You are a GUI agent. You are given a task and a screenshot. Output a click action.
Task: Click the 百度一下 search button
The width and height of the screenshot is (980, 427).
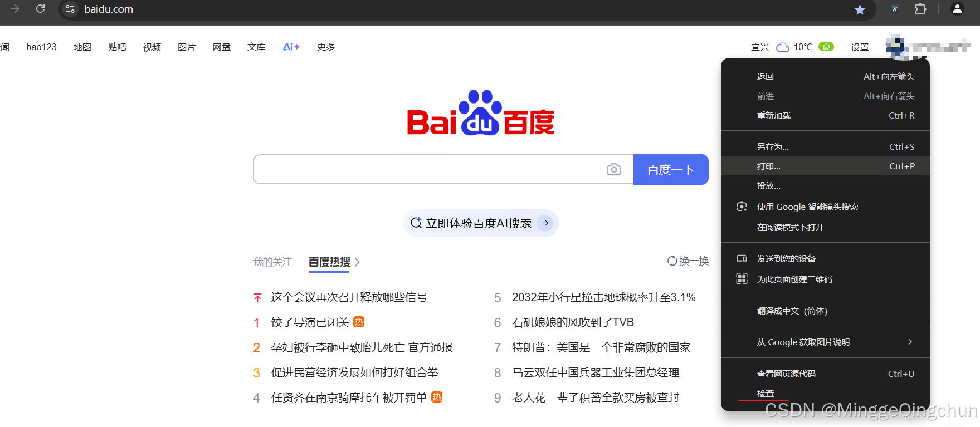pos(671,169)
